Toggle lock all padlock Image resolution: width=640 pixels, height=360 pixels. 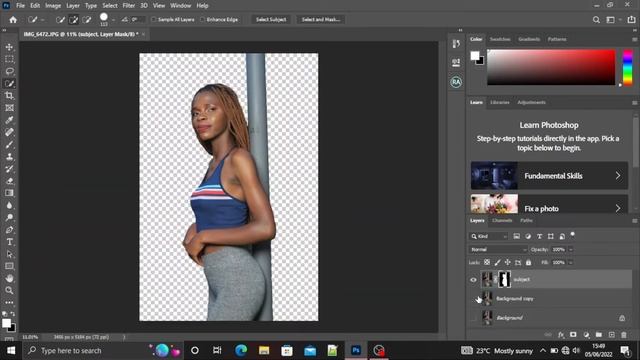click(529, 262)
